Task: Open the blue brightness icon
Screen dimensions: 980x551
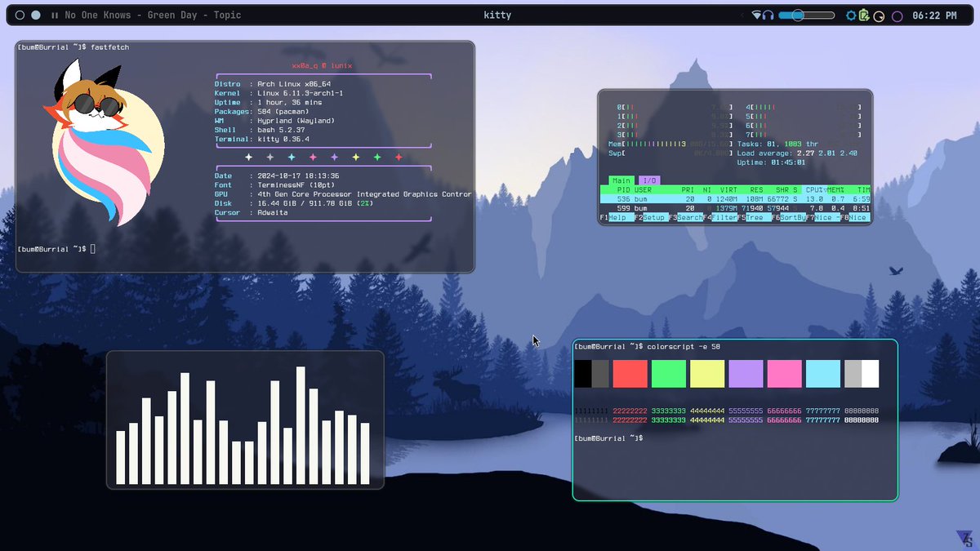Action: click(x=852, y=16)
